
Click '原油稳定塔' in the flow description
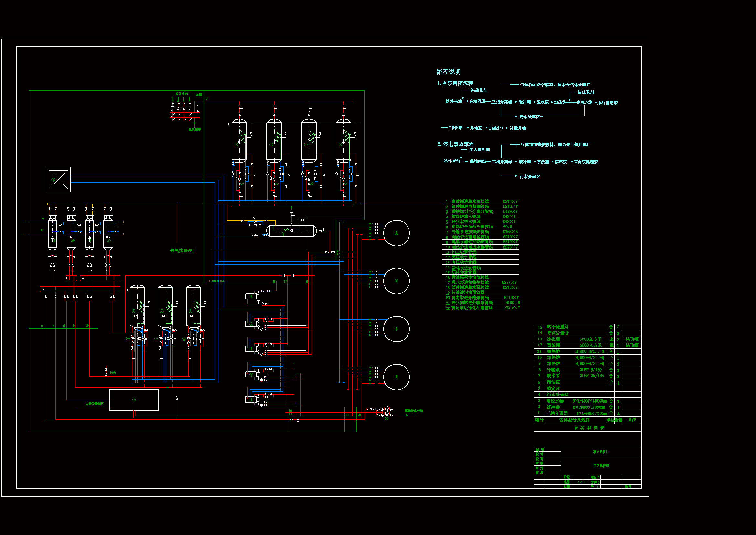tap(608, 103)
